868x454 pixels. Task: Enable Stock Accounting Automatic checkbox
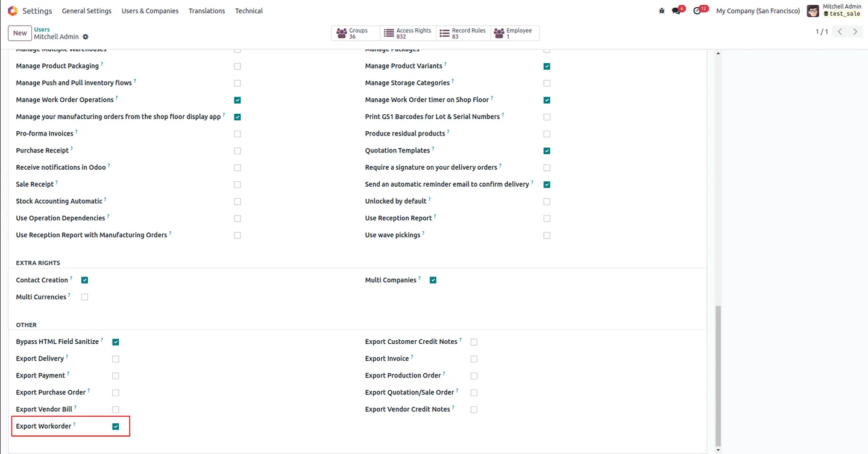click(x=237, y=202)
